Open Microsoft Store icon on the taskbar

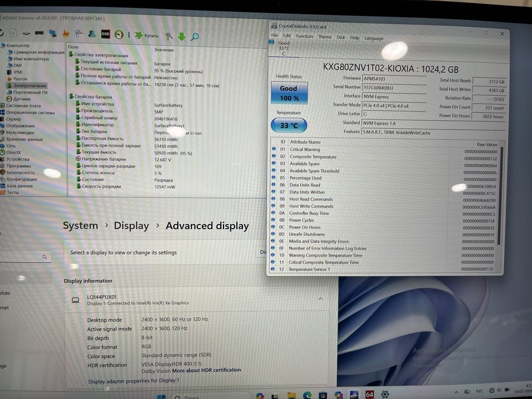(x=323, y=395)
